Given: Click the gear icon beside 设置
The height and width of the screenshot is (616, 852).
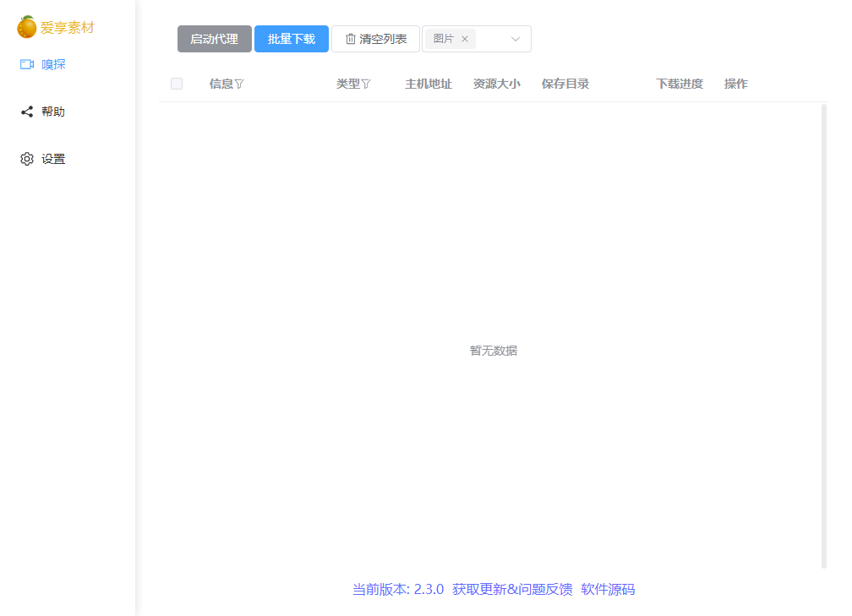Looking at the screenshot, I should [x=27, y=159].
